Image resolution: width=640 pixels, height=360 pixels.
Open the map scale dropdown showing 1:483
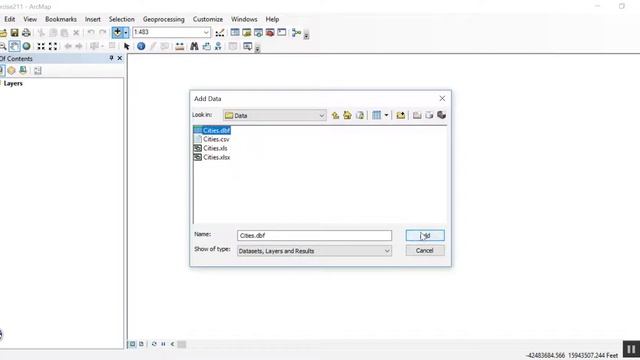(x=206, y=32)
